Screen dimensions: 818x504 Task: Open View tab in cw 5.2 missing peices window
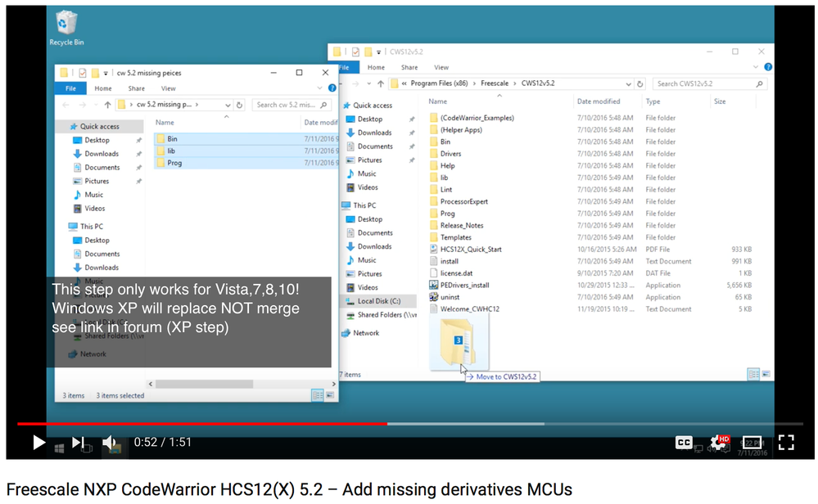[x=168, y=88]
